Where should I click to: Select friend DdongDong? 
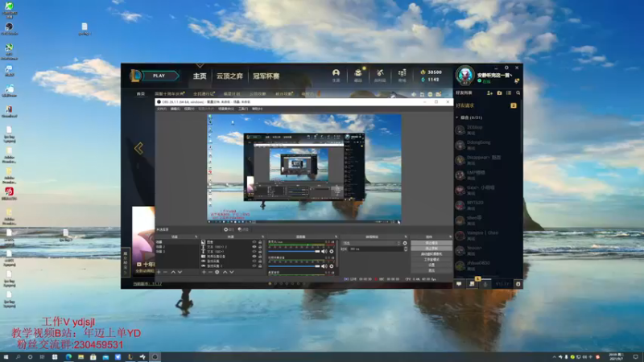tap(487, 145)
